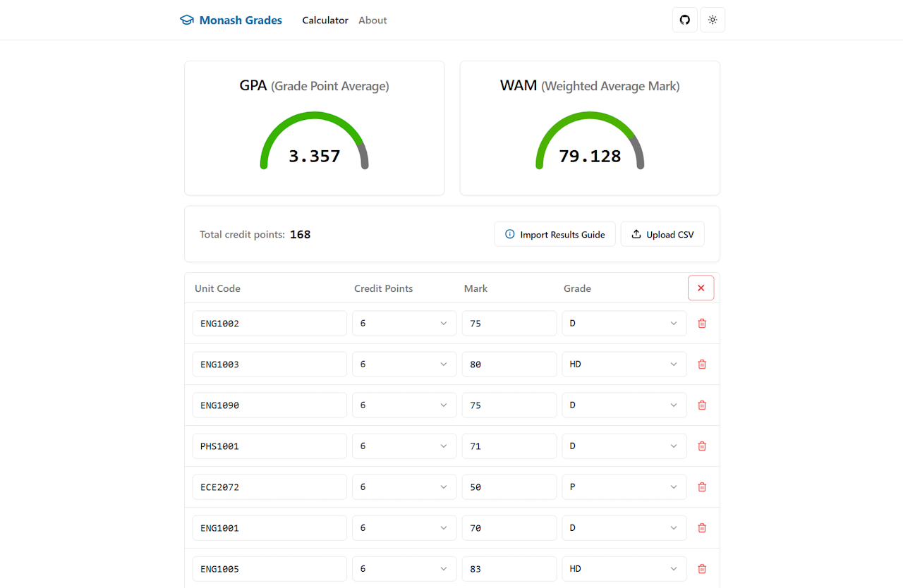Open the HD grade dropdown for ENG1005

point(624,569)
